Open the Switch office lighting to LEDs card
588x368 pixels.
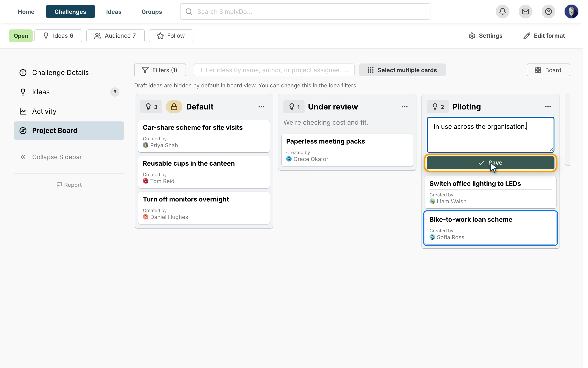coord(490,192)
